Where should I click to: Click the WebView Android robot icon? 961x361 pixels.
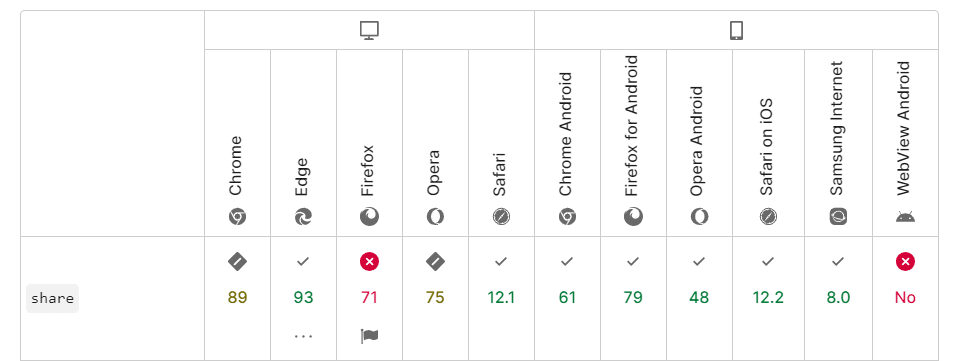coord(905,216)
